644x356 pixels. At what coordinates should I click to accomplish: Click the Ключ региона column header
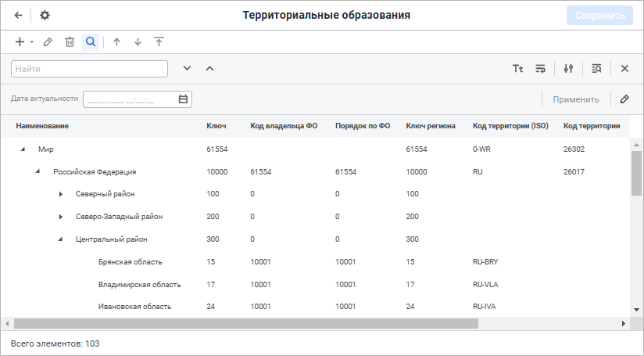(x=431, y=126)
